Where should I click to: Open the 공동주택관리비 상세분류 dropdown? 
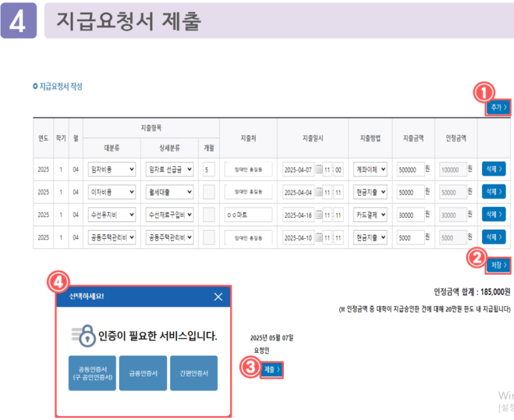point(170,237)
